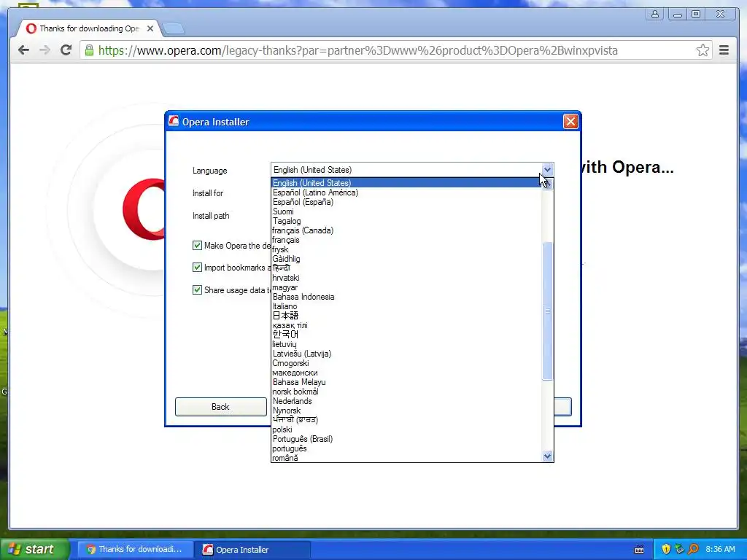Select Español (Latino América)

click(406, 192)
